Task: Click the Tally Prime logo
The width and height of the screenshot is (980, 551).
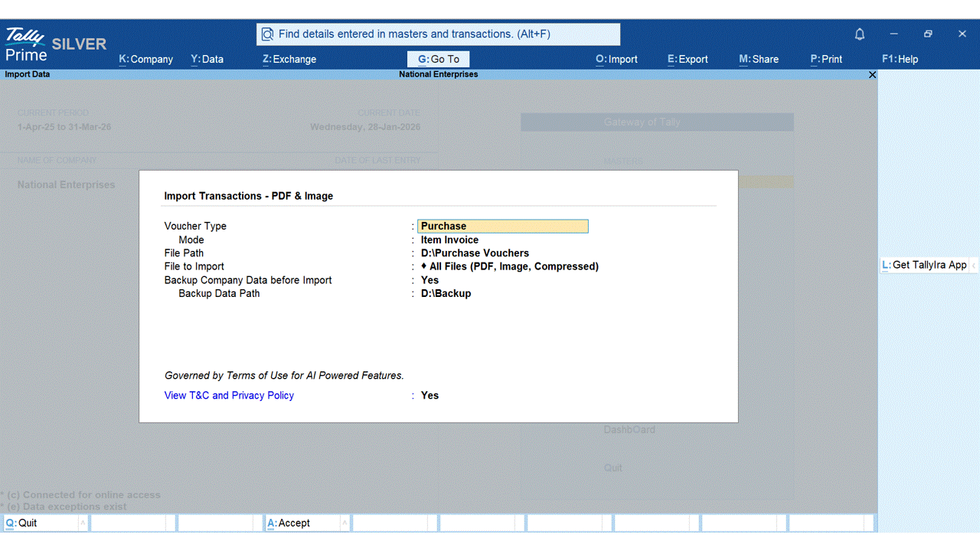Action: (x=26, y=44)
